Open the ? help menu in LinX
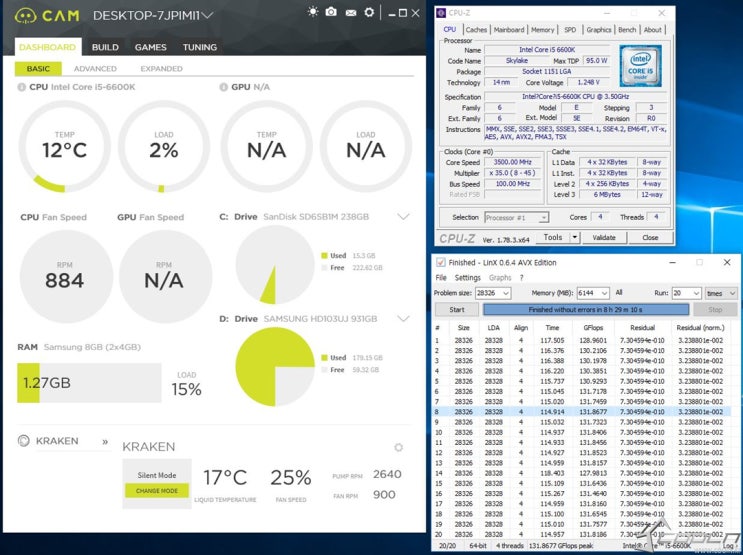The image size is (743, 555). [x=522, y=278]
